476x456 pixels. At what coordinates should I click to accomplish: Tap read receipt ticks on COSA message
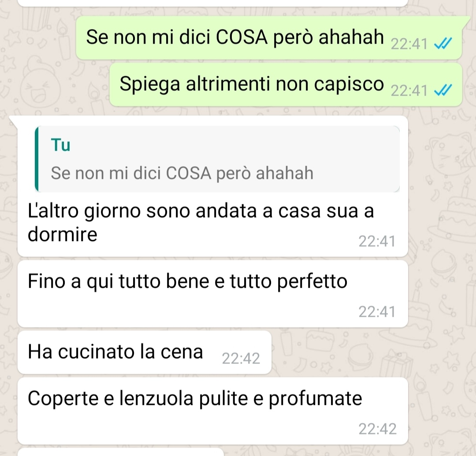443,44
